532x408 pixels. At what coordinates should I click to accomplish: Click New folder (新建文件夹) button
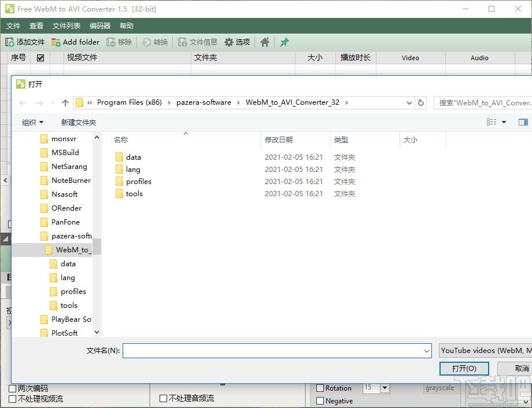point(79,122)
